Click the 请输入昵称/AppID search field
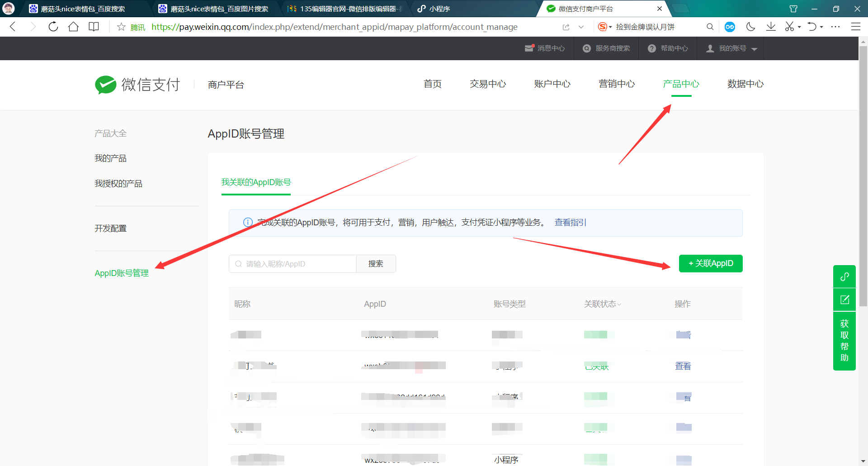 [x=293, y=263]
